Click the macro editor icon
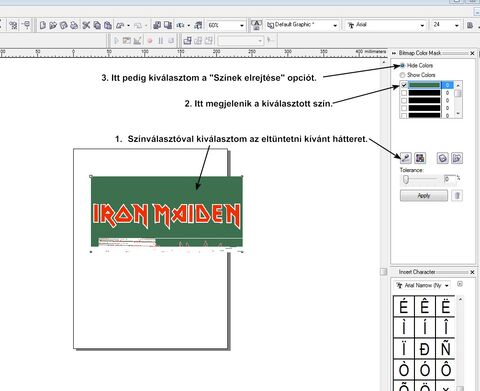 click(x=127, y=41)
